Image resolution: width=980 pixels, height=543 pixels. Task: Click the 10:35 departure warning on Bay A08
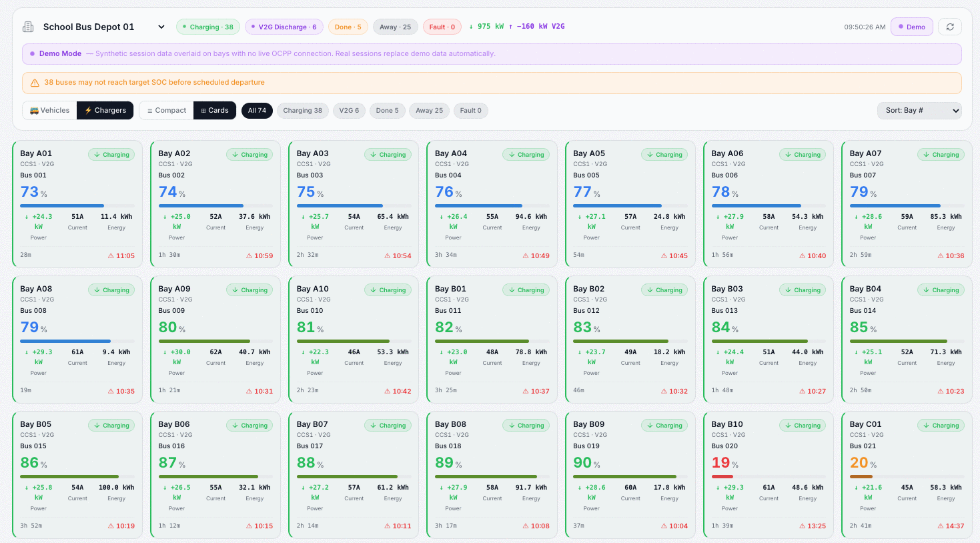[121, 391]
